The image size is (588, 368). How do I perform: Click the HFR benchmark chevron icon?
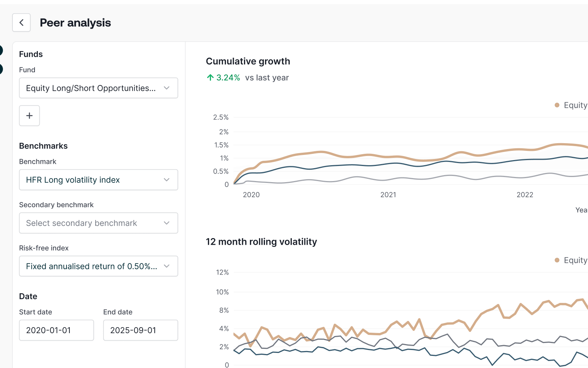tap(166, 180)
